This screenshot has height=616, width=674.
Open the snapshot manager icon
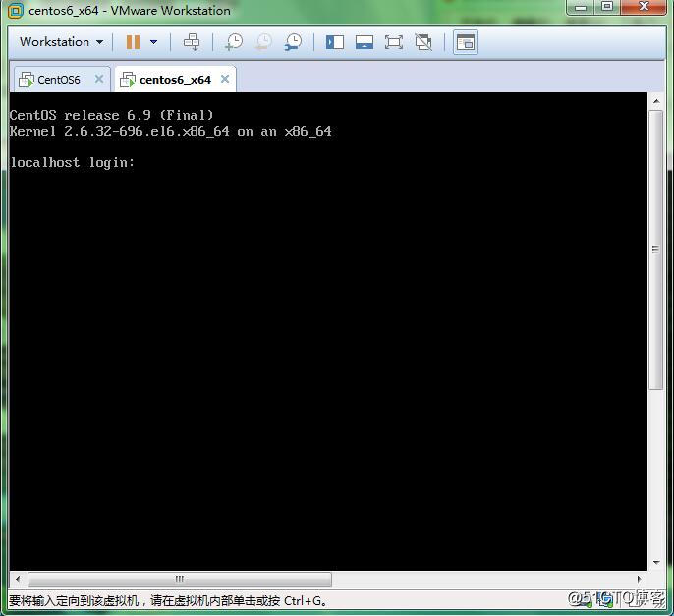tap(293, 42)
